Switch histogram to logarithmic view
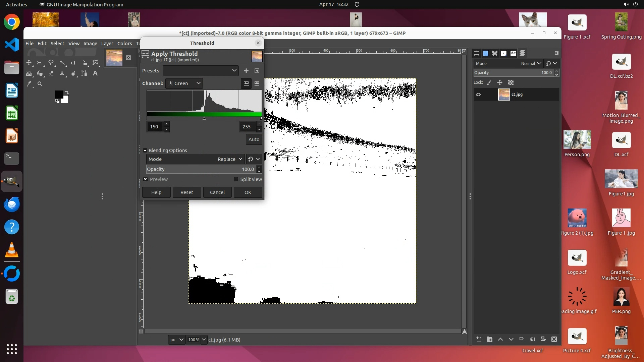The height and width of the screenshot is (362, 644). [x=257, y=83]
